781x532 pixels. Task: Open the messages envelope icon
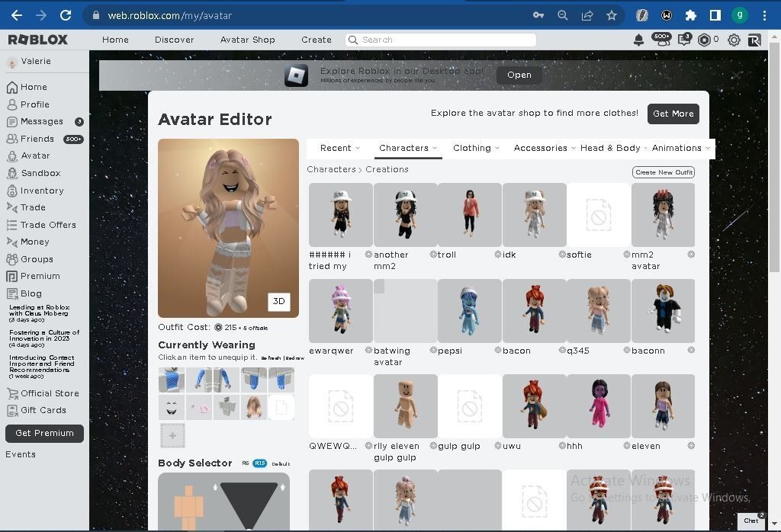tap(684, 40)
